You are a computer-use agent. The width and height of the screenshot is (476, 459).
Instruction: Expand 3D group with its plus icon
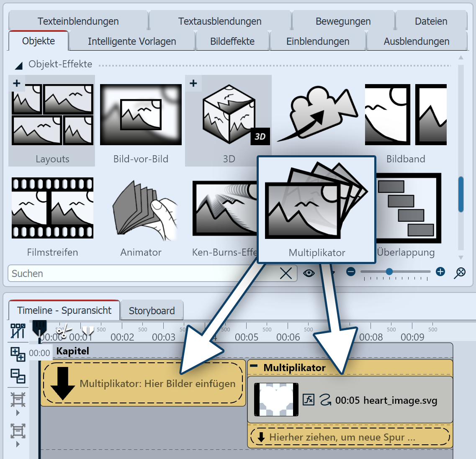(x=193, y=83)
